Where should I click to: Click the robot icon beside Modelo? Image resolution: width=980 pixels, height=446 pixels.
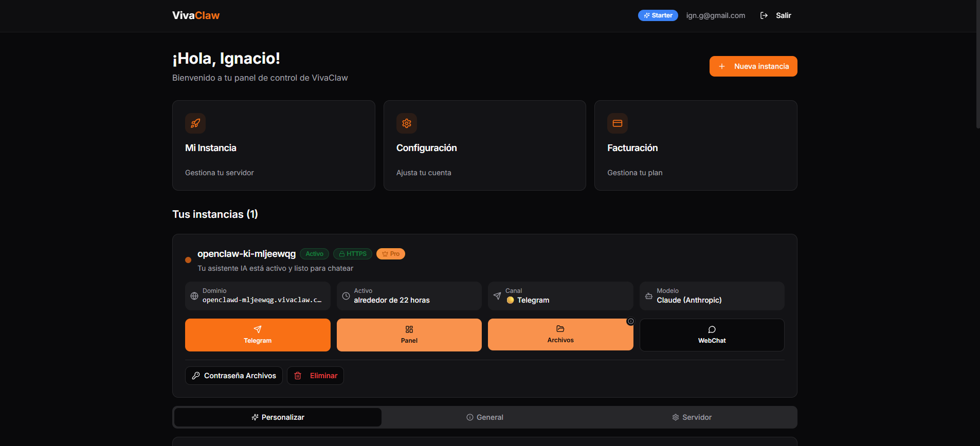click(x=649, y=296)
